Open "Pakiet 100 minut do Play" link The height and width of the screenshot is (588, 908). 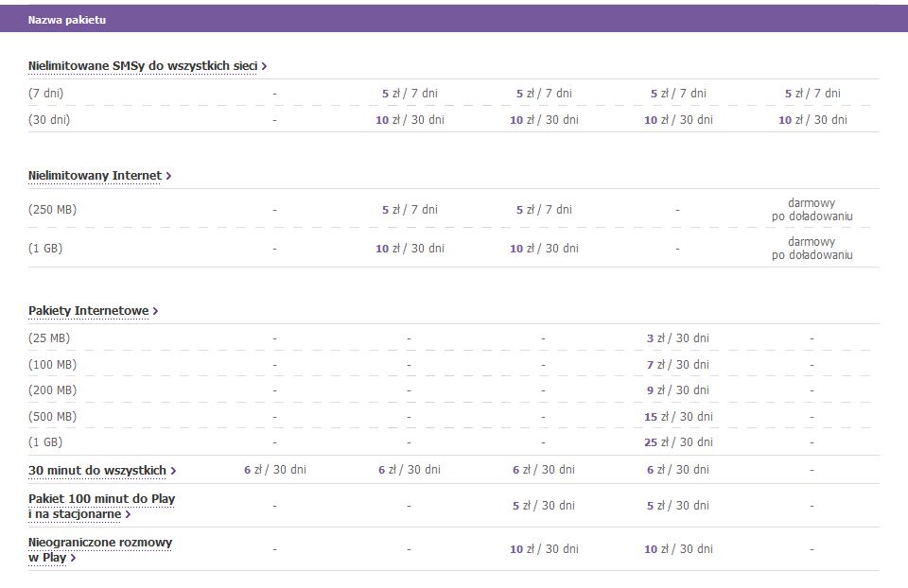(101, 499)
